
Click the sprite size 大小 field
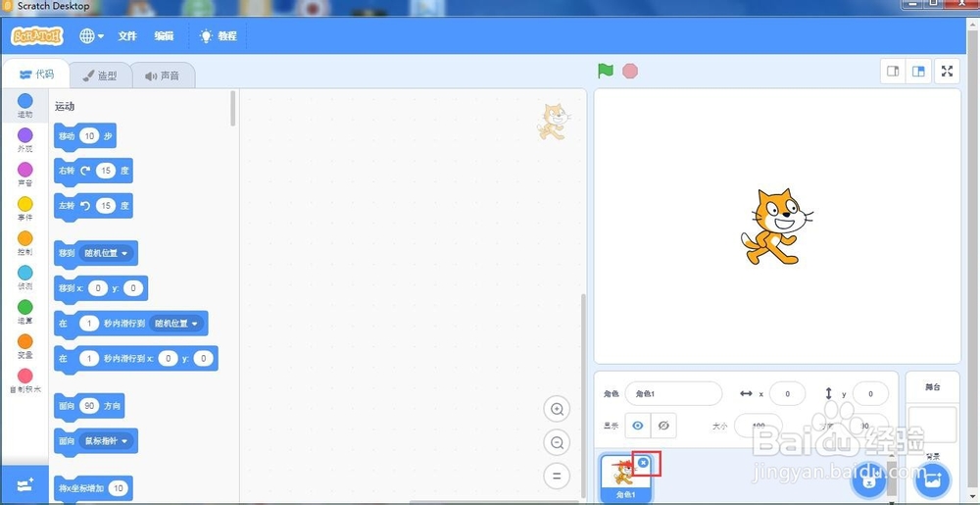click(x=758, y=426)
